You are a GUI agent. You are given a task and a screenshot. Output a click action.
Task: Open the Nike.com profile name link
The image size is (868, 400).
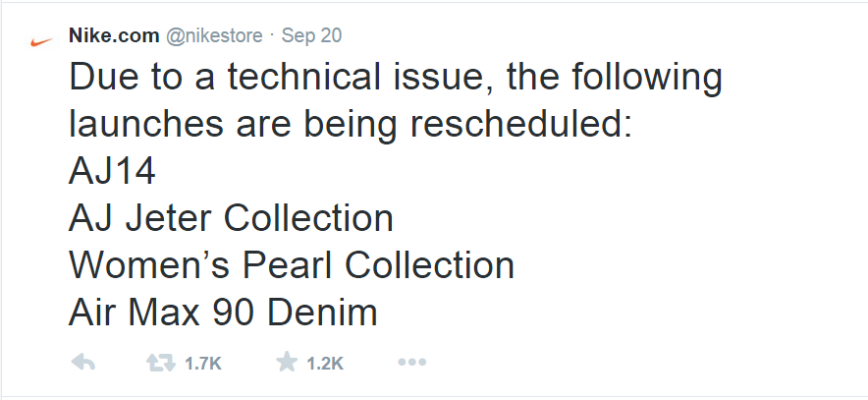(113, 35)
